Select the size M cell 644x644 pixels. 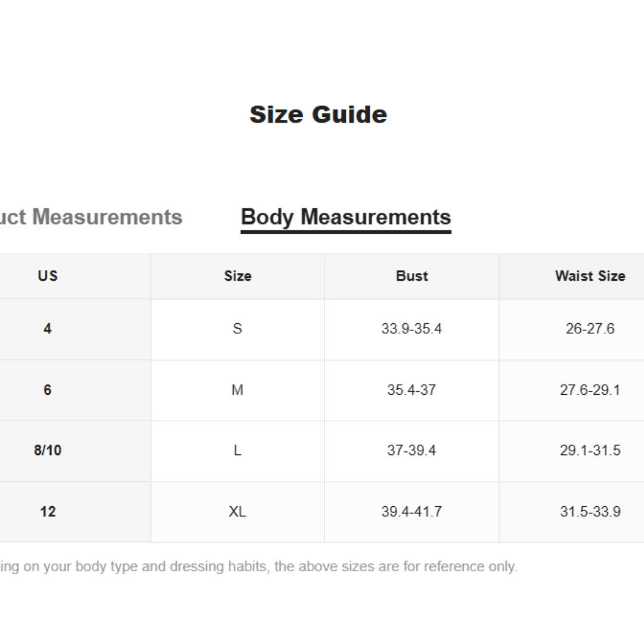(x=237, y=390)
